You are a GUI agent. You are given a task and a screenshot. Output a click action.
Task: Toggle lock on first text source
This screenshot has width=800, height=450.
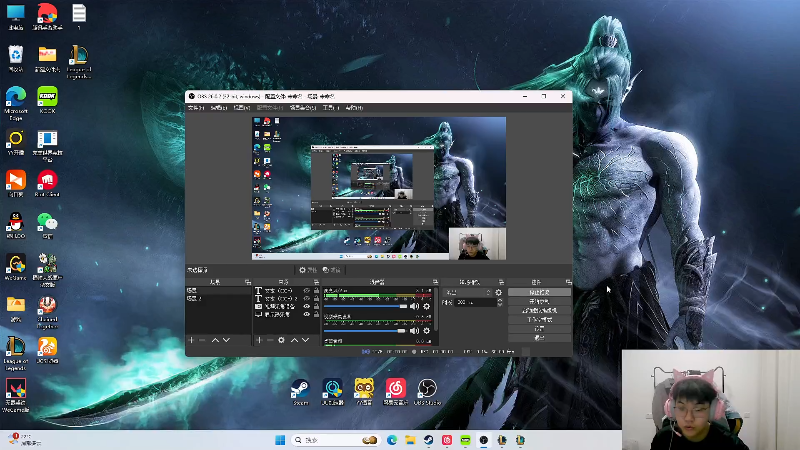[315, 291]
